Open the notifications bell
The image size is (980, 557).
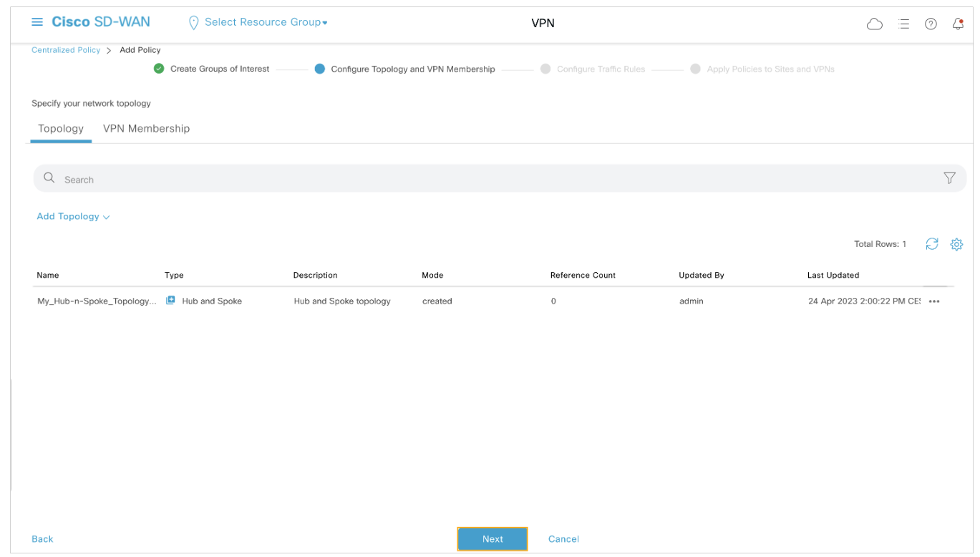958,24
